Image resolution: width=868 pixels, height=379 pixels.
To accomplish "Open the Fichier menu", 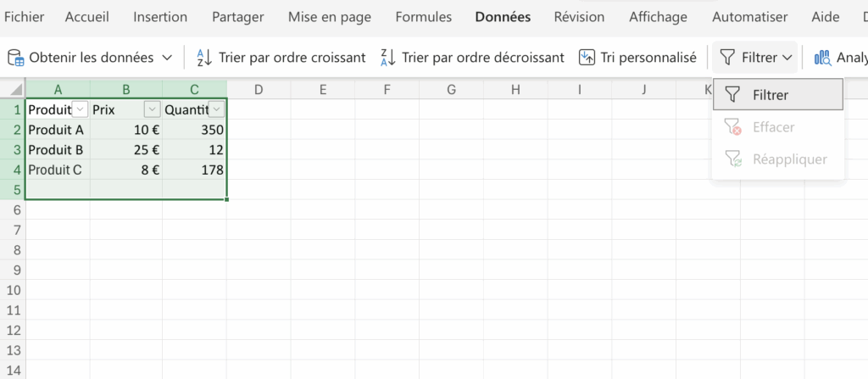I will tap(24, 17).
